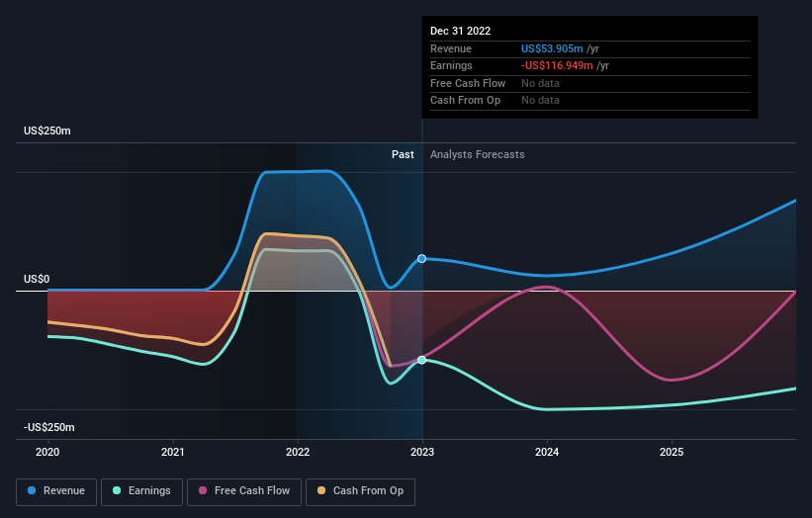The image size is (812, 518).
Task: Click the blue Revenue data point marker
Action: [422, 259]
